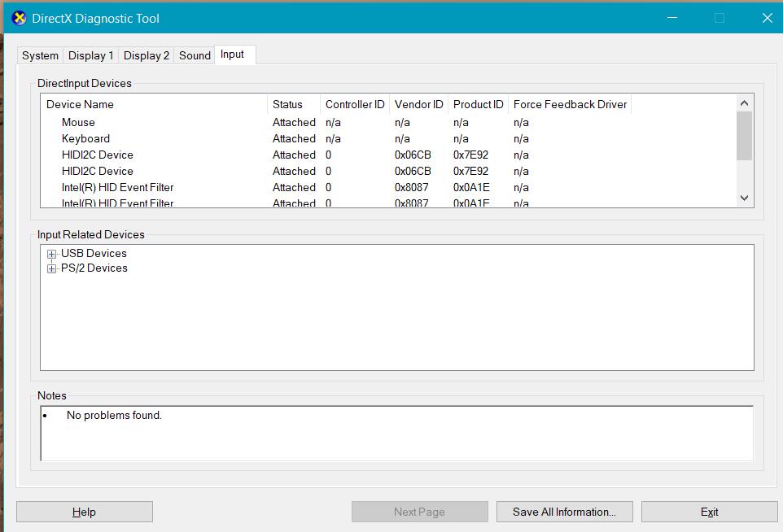
Task: Expand the USB Devices tree node
Action: 51,254
